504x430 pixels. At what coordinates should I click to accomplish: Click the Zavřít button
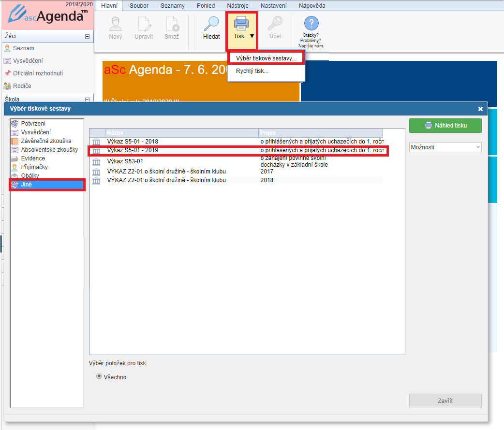[x=445, y=401]
